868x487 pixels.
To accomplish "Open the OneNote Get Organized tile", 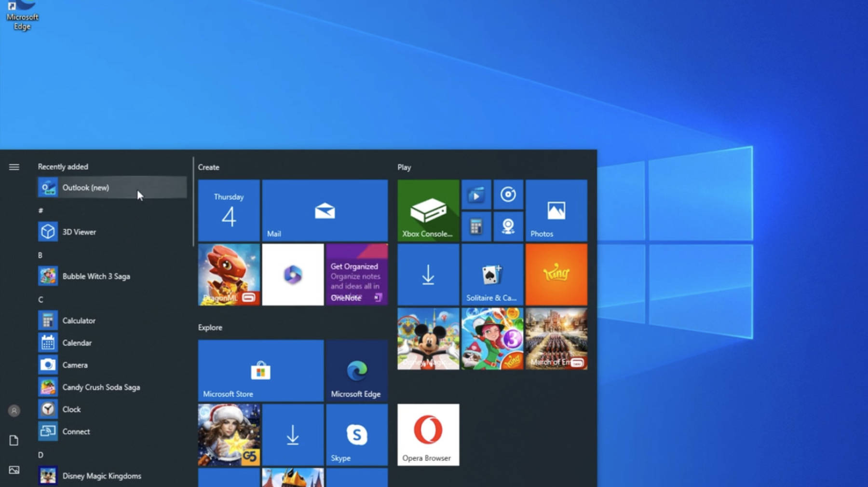I will [357, 275].
